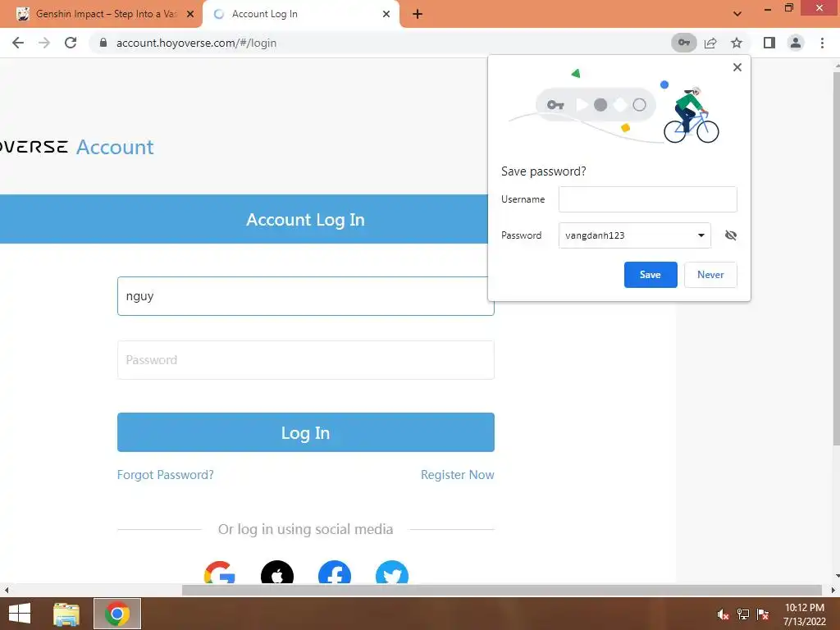Viewport: 840px width, 630px height.
Task: Click Chrome icon in taskbar
Action: point(117,614)
